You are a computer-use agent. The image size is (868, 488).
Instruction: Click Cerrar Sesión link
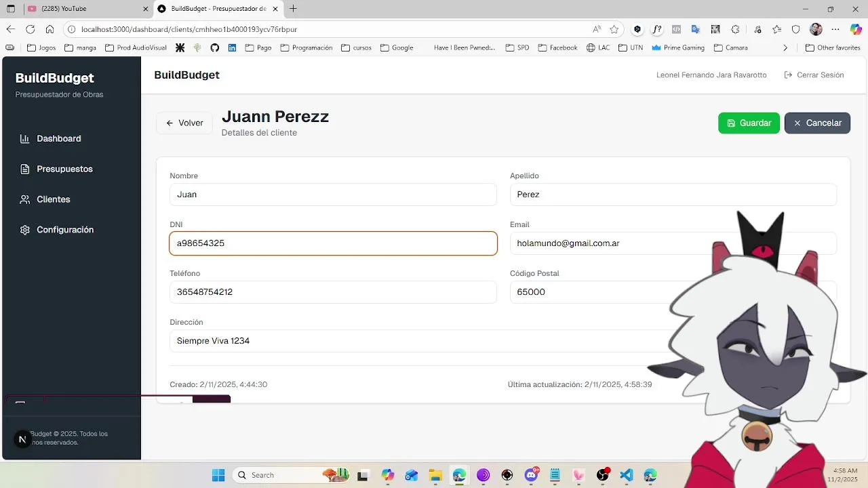coord(814,75)
